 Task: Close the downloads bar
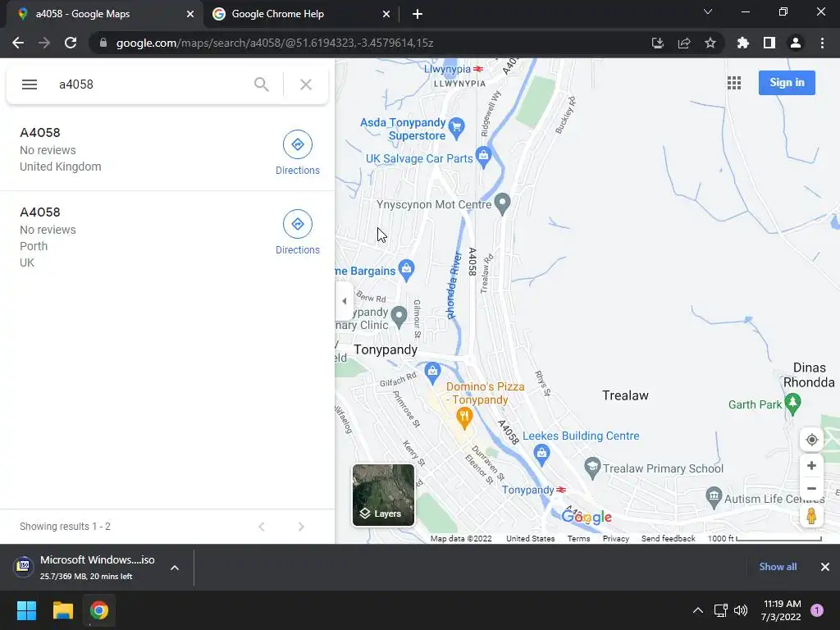coord(825,567)
